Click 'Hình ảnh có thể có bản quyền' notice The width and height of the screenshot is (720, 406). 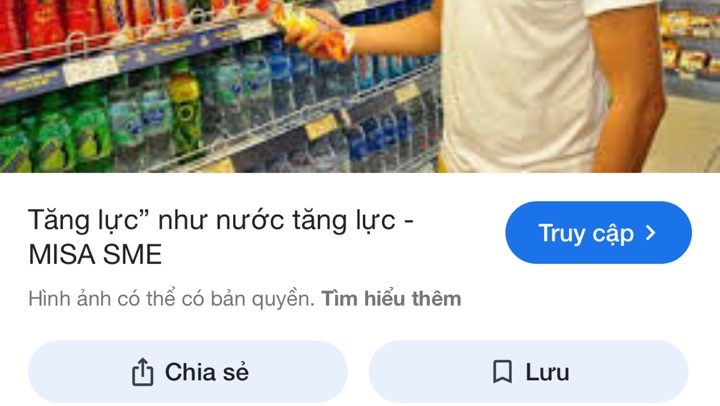pyautogui.click(x=170, y=299)
